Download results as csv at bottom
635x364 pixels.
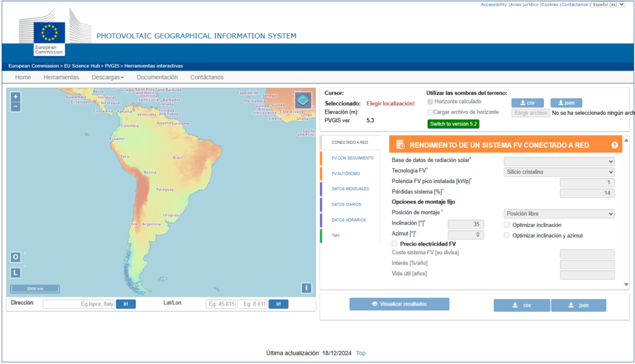coord(522,305)
